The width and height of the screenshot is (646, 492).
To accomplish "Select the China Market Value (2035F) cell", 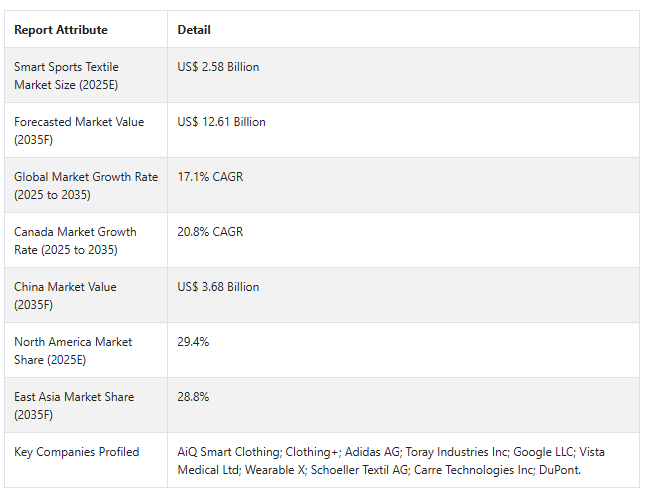I will [65, 296].
